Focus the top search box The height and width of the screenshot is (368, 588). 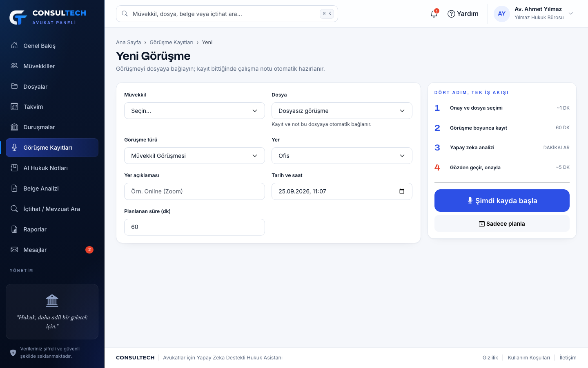point(227,13)
